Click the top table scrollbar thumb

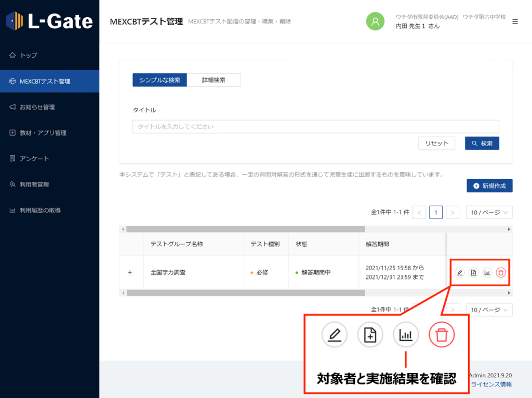246,229
